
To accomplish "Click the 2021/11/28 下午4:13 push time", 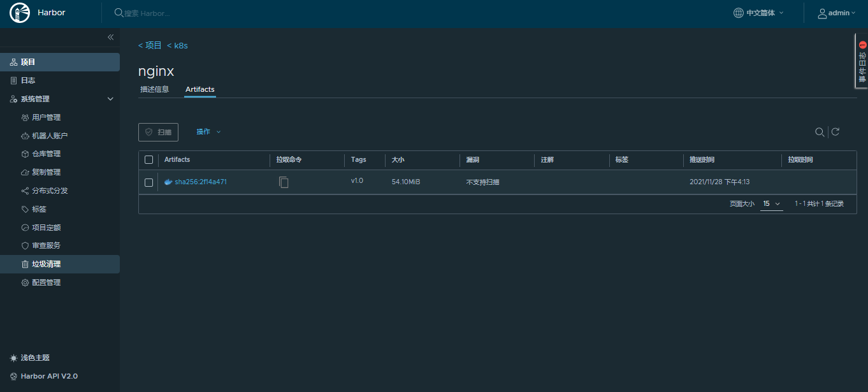I will point(720,182).
